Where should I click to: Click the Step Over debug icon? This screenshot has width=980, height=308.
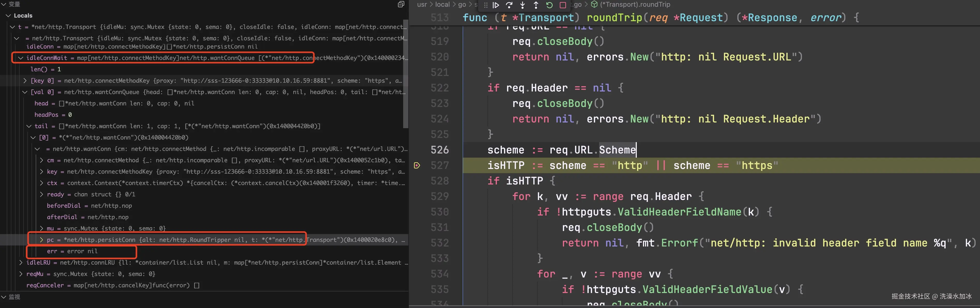click(509, 5)
